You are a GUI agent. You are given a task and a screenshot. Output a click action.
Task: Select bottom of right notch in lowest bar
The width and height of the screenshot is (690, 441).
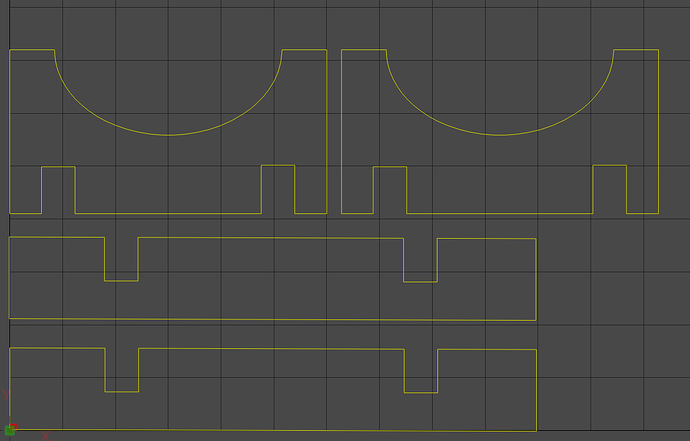click(420, 393)
